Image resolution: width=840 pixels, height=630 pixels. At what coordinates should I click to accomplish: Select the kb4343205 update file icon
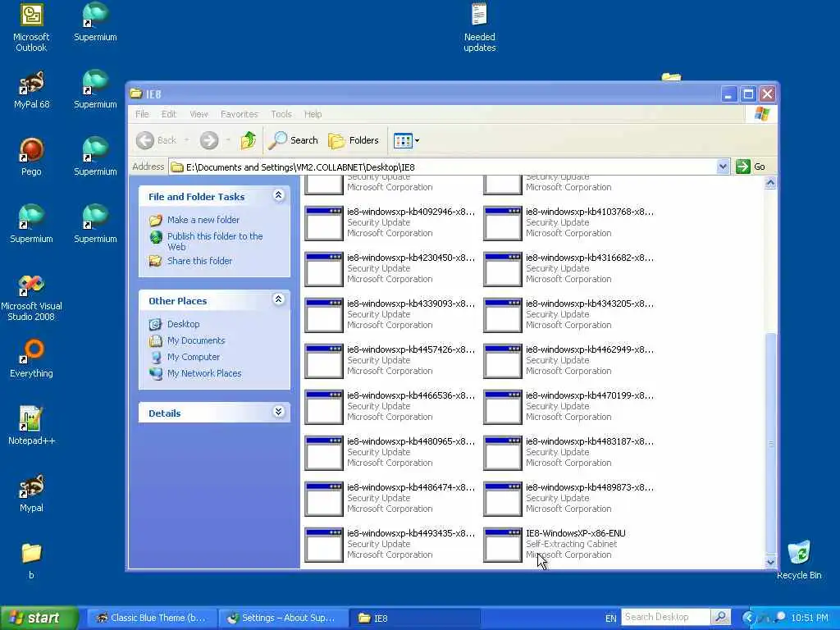coord(503,315)
